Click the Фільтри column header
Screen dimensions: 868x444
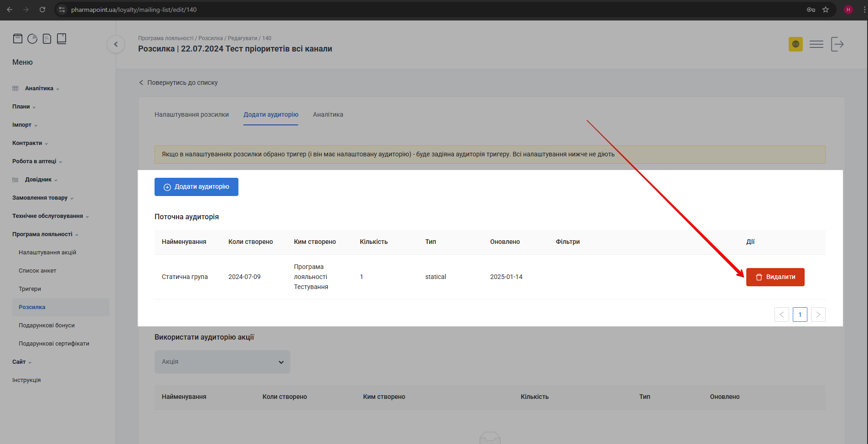coord(568,242)
